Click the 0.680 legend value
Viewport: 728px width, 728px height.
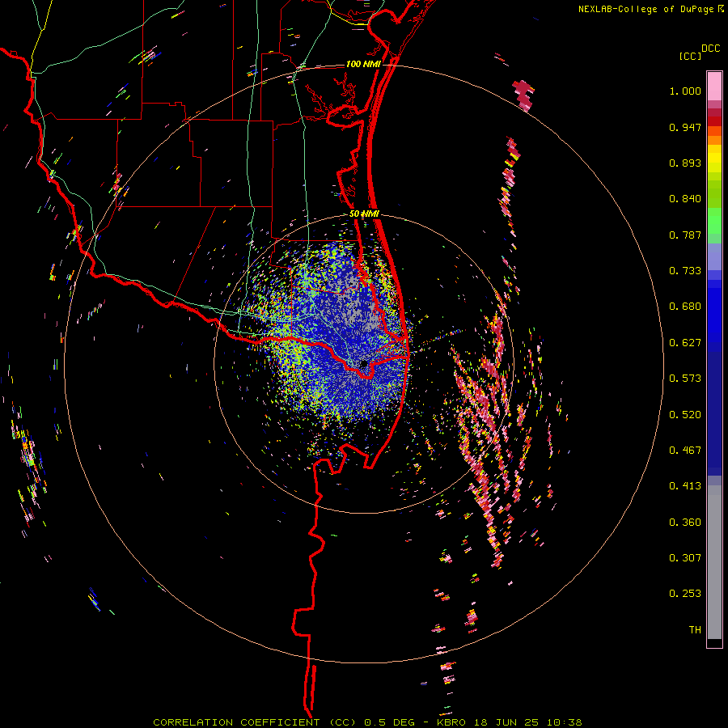(x=685, y=307)
